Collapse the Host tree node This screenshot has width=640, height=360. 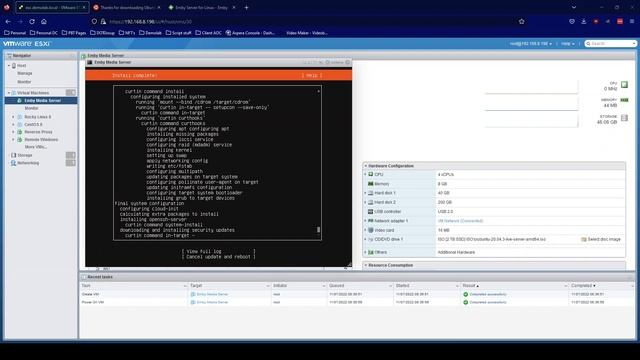click(9, 65)
